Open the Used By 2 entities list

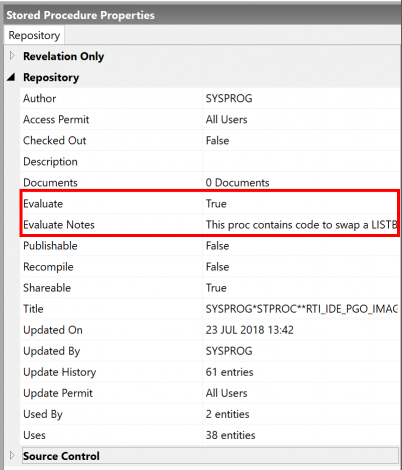point(227,414)
